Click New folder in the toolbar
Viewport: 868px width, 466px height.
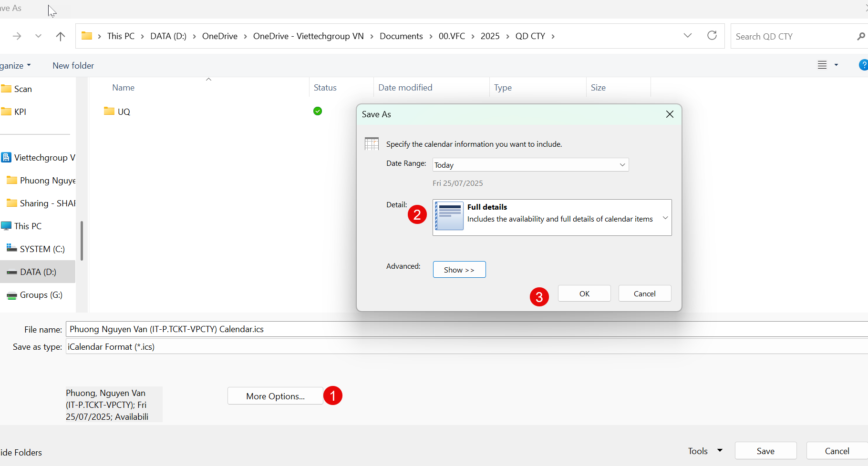click(73, 66)
